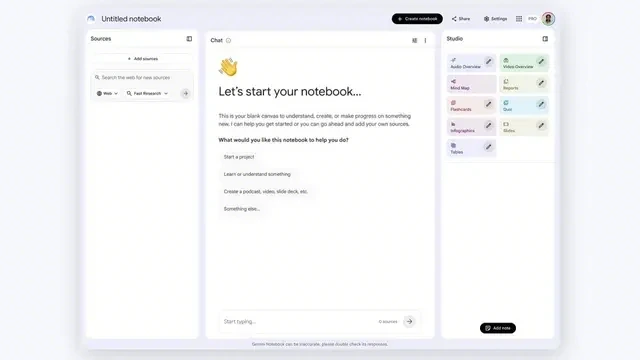
Task: Click the Chat info icon
Action: (x=229, y=40)
